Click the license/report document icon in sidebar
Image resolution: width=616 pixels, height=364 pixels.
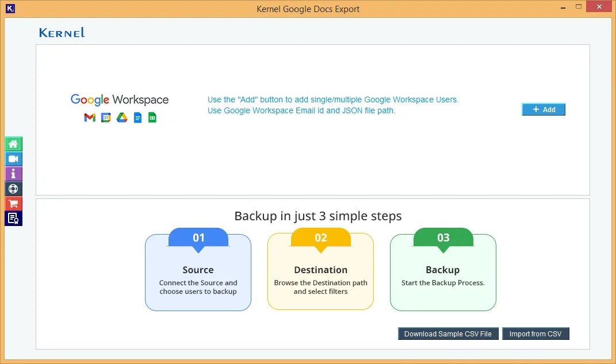(13, 219)
